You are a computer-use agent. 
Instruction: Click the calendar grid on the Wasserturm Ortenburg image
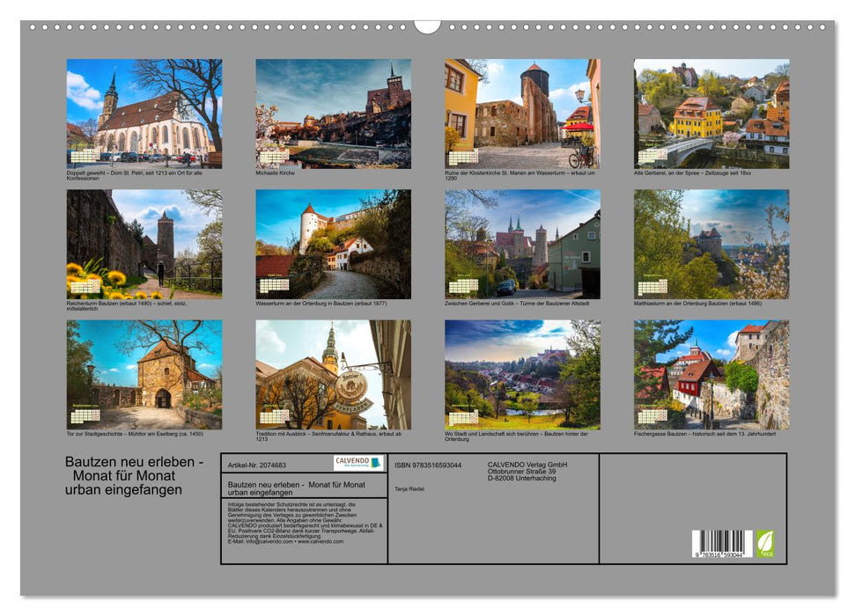tap(274, 283)
